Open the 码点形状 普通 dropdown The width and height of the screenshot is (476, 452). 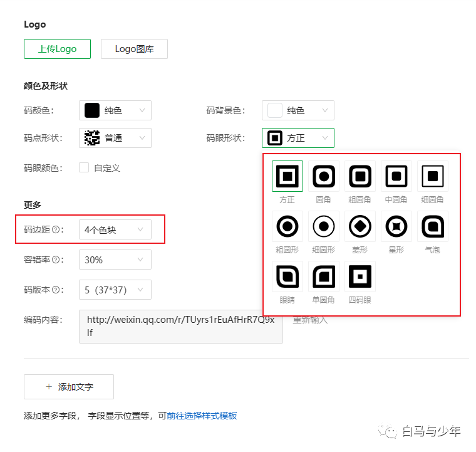115,138
